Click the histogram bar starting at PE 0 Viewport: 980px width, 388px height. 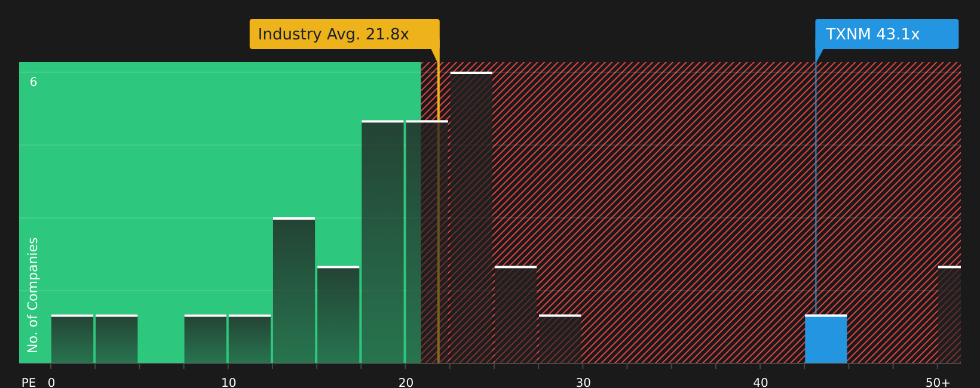click(x=72, y=339)
